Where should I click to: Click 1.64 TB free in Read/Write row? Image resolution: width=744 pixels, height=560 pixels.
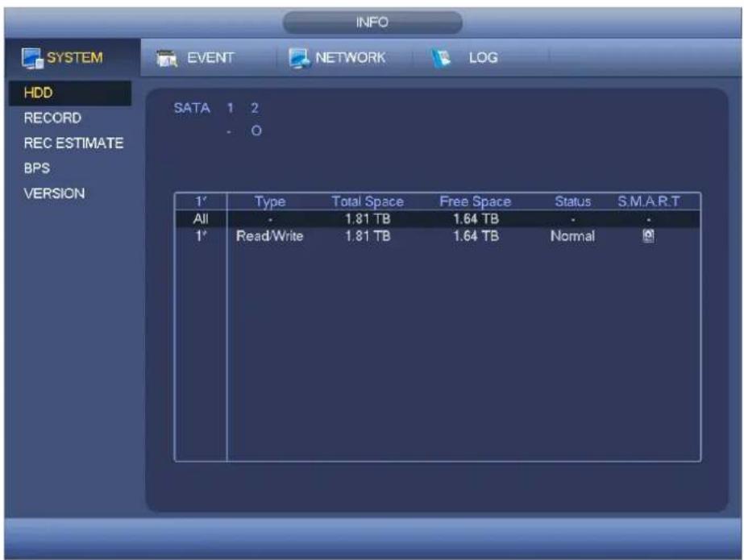pos(476,236)
